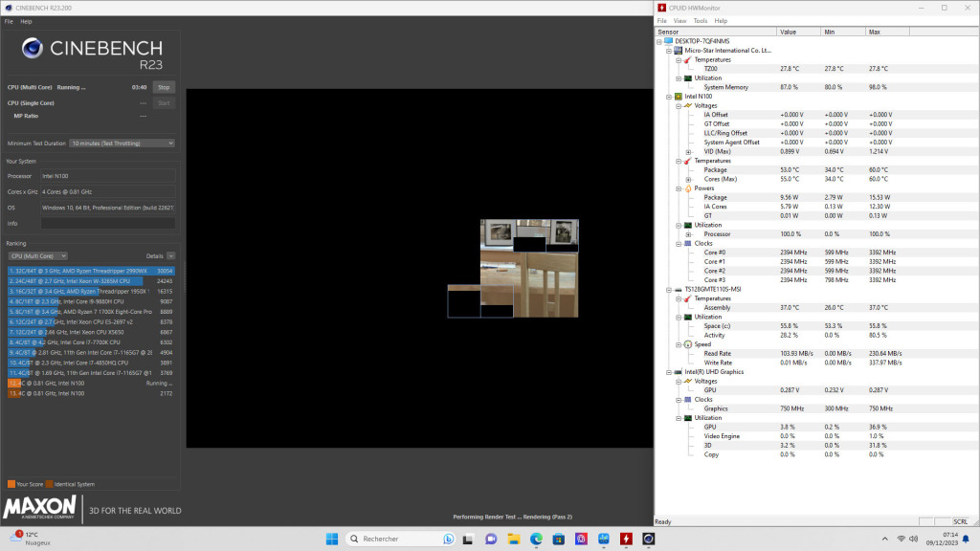Click the thermometer icon above the Package temperature row
The width and height of the screenshot is (980, 551).
point(687,161)
